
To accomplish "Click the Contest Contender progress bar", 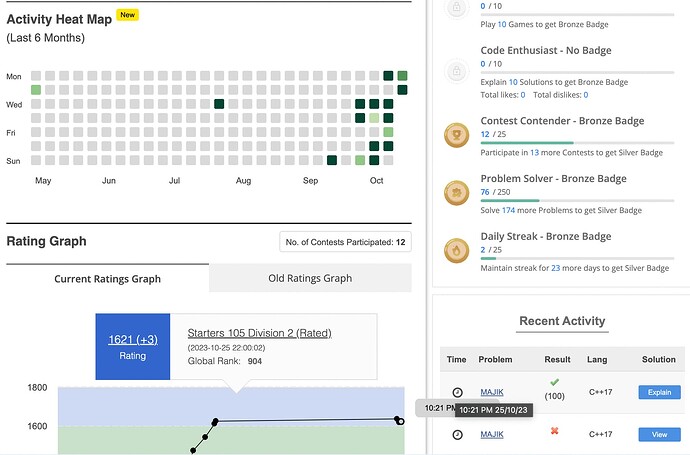I will point(577,143).
